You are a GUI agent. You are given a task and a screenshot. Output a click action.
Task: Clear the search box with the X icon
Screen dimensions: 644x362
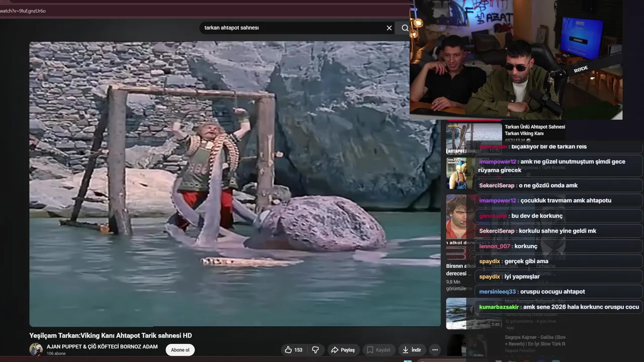click(x=389, y=28)
